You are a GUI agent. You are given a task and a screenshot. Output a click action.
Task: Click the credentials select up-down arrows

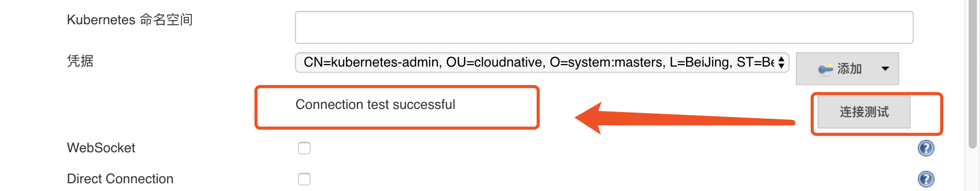[x=781, y=62]
